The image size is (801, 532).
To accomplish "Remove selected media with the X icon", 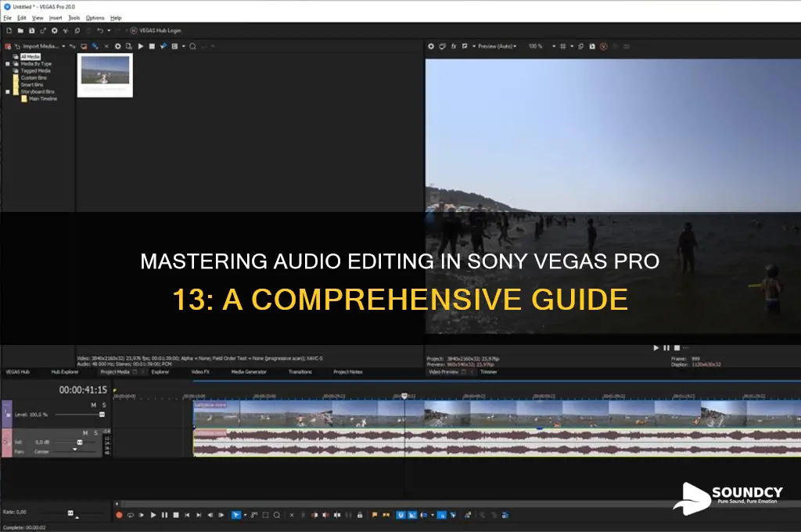I will tap(106, 46).
